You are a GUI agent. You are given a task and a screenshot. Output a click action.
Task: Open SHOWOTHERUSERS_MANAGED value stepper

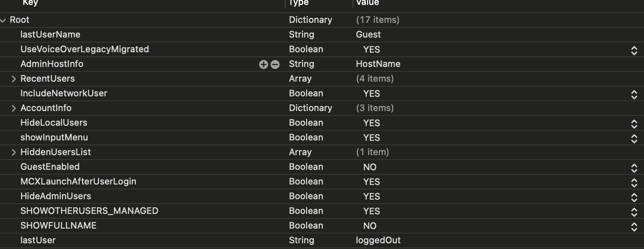pos(634,212)
